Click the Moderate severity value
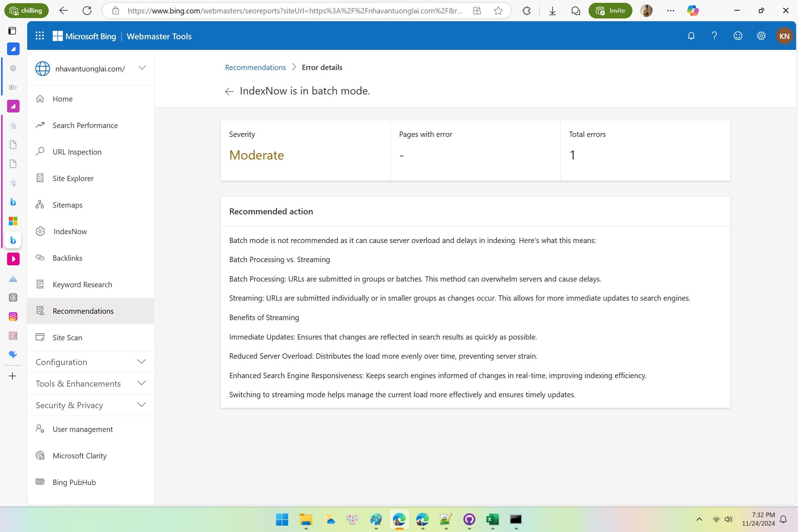Image resolution: width=798 pixels, height=532 pixels. pyautogui.click(x=256, y=155)
